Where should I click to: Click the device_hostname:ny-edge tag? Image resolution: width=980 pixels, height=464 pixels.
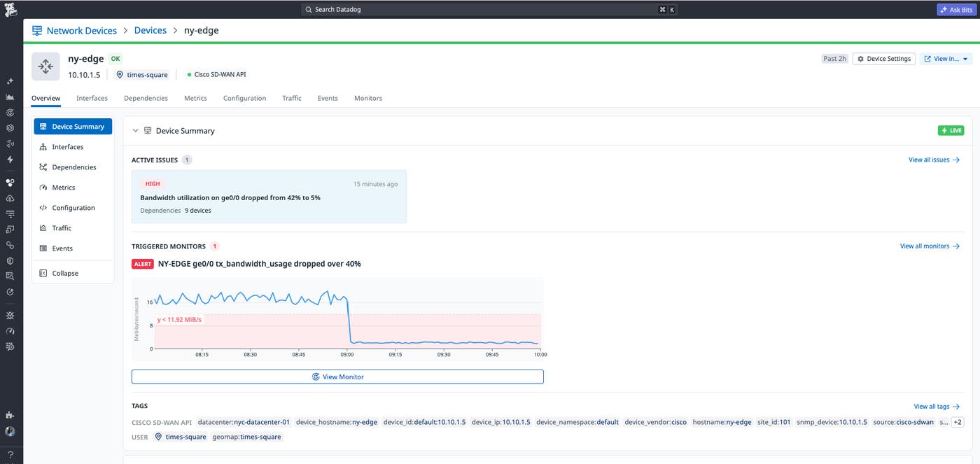point(337,422)
